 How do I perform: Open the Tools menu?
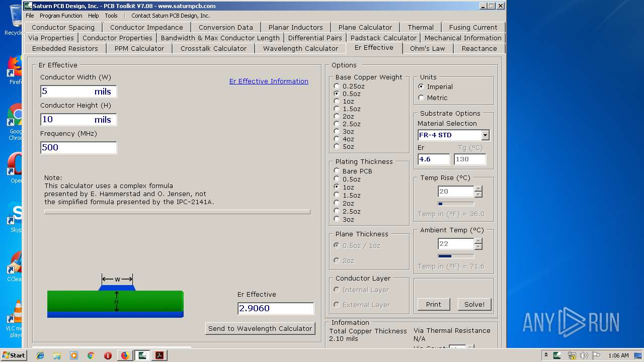tap(111, 16)
